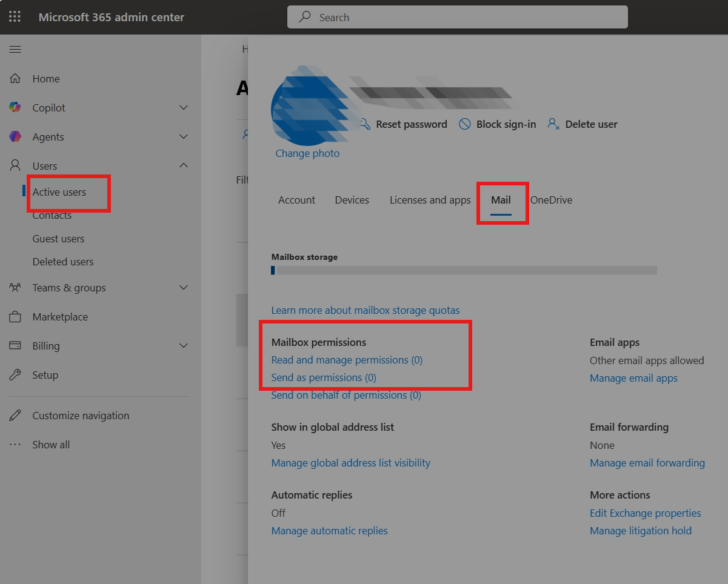728x584 pixels.
Task: Open Read and manage permissions link
Action: click(347, 360)
